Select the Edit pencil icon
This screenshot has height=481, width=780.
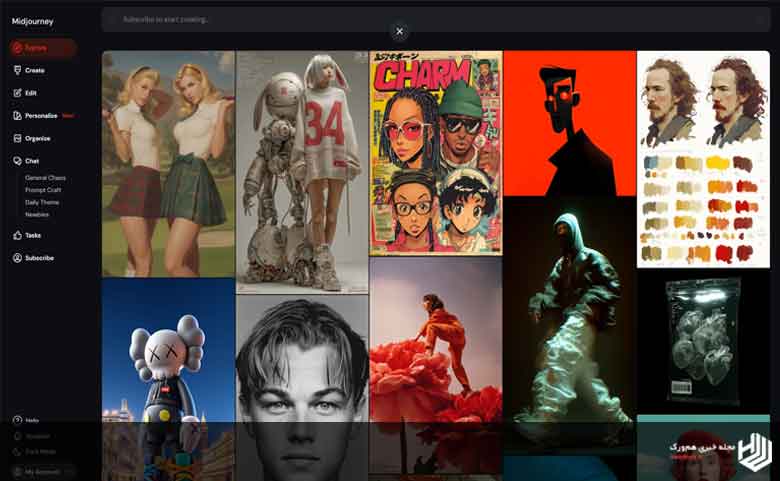[17, 93]
